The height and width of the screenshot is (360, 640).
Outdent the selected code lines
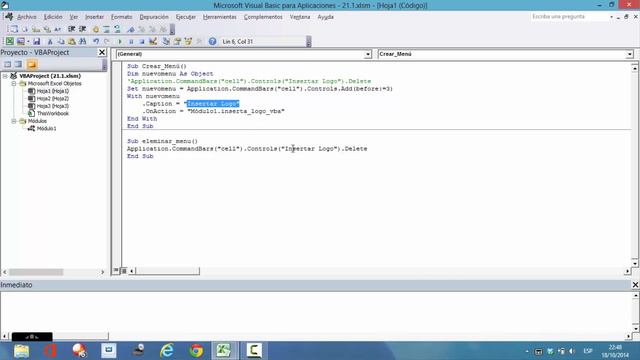(x=82, y=29)
